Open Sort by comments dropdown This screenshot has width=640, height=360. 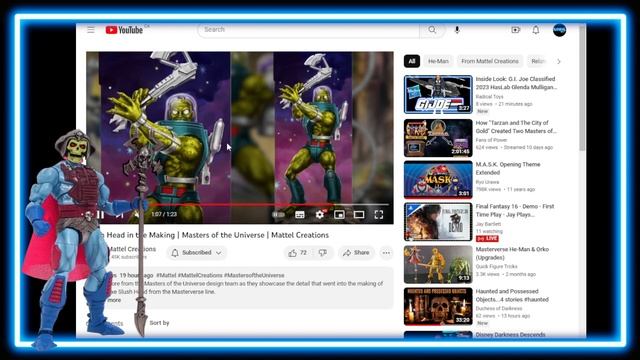pyautogui.click(x=159, y=323)
